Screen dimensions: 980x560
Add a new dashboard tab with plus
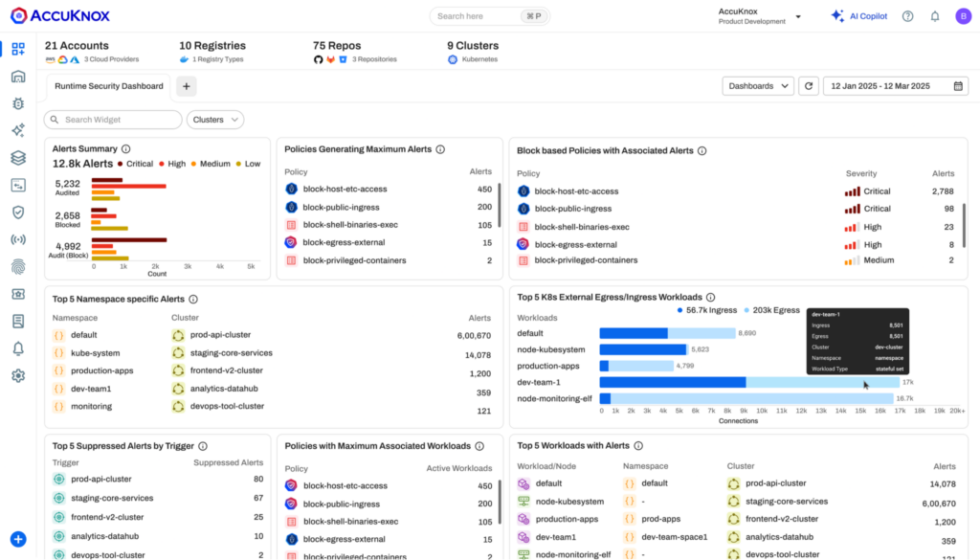186,86
